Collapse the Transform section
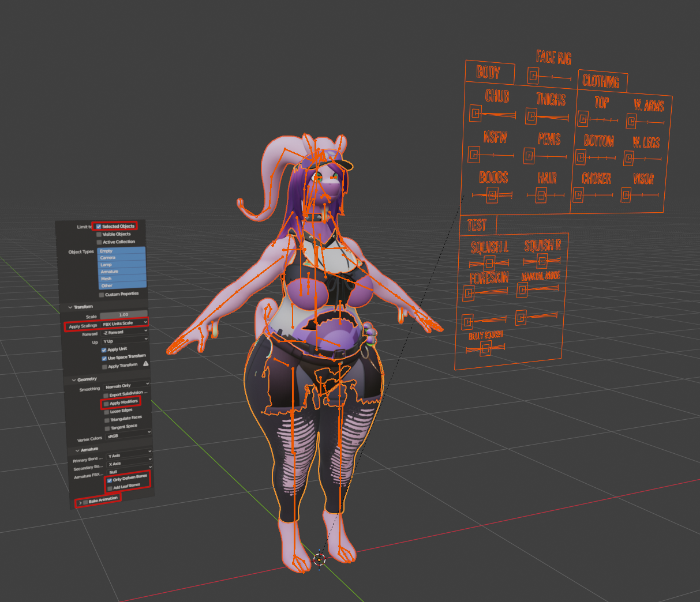 70,307
